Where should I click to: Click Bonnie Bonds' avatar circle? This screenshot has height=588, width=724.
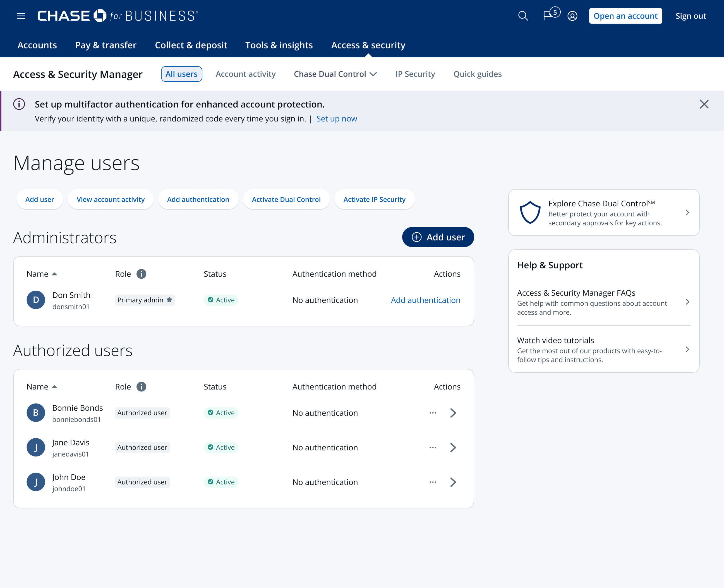point(36,413)
